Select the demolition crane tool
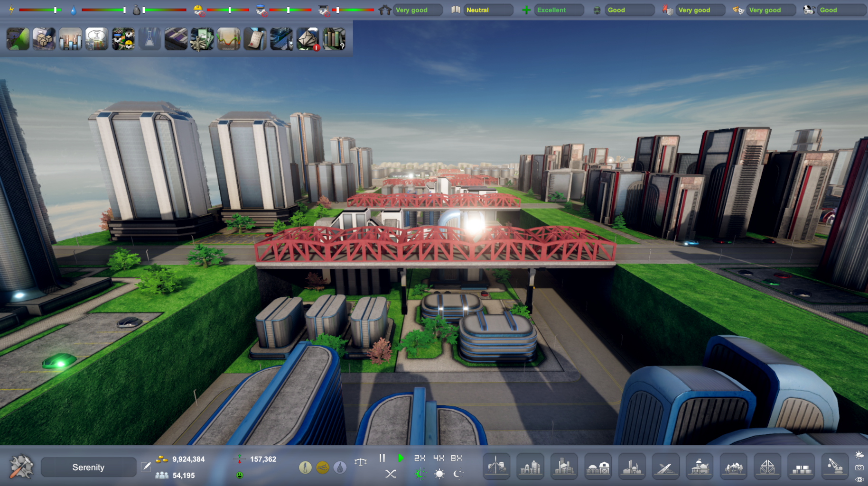This screenshot has height=486, width=868. 835,467
